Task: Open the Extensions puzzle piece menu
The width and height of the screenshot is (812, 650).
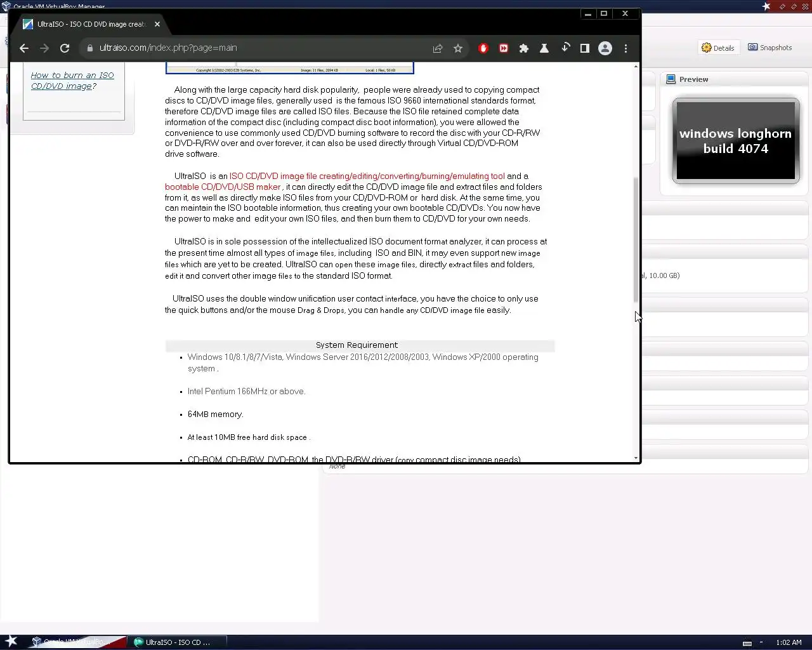Action: tap(524, 48)
